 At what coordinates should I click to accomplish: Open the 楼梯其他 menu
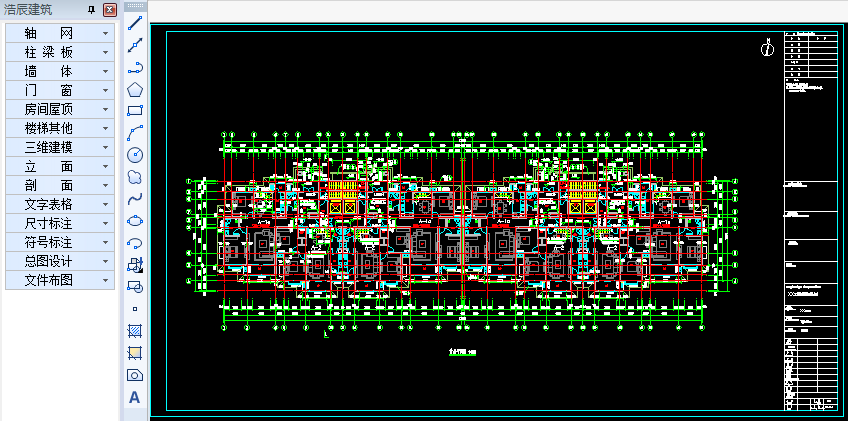point(60,128)
